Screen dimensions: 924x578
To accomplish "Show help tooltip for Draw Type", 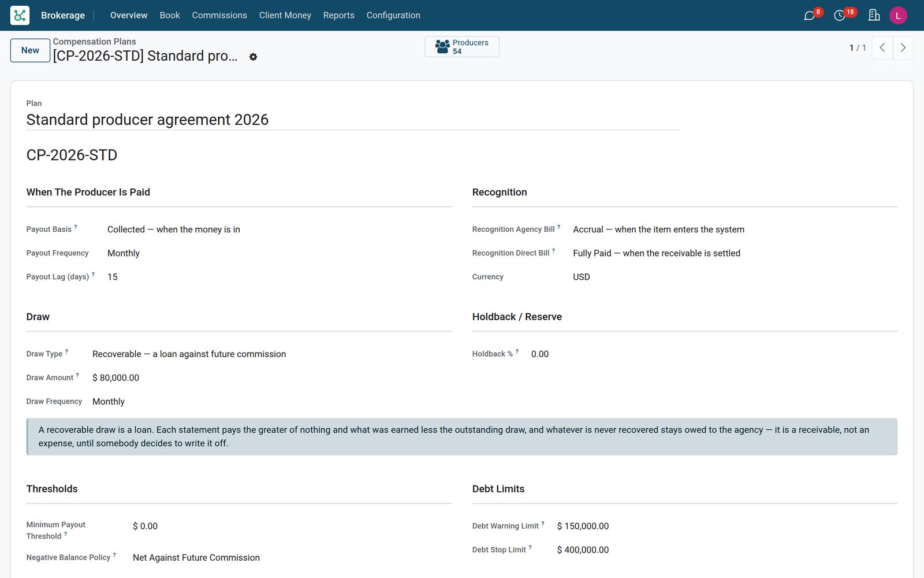I will (x=66, y=351).
